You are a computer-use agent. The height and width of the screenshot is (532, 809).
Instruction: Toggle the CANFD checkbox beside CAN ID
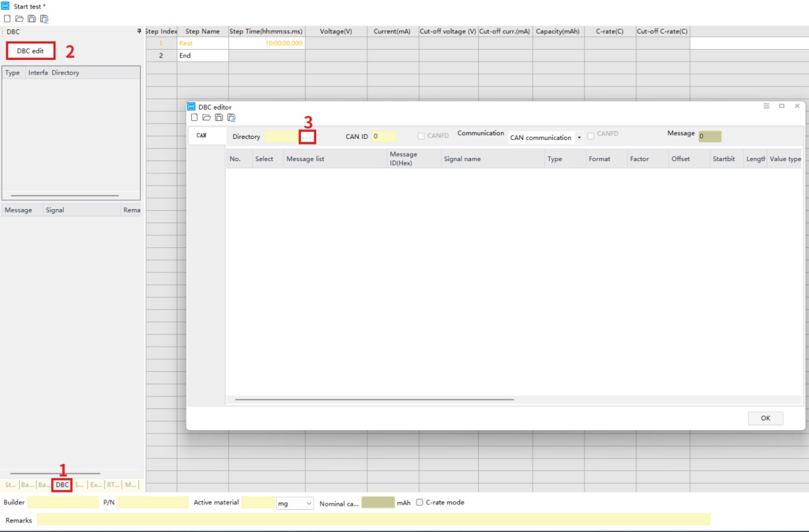[421, 136]
